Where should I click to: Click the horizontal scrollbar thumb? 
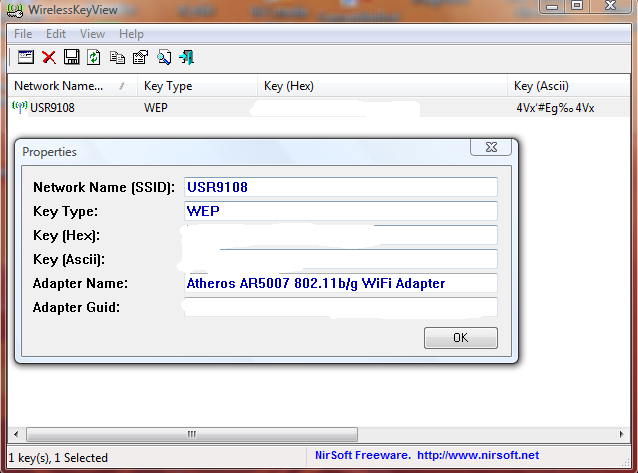(192, 434)
